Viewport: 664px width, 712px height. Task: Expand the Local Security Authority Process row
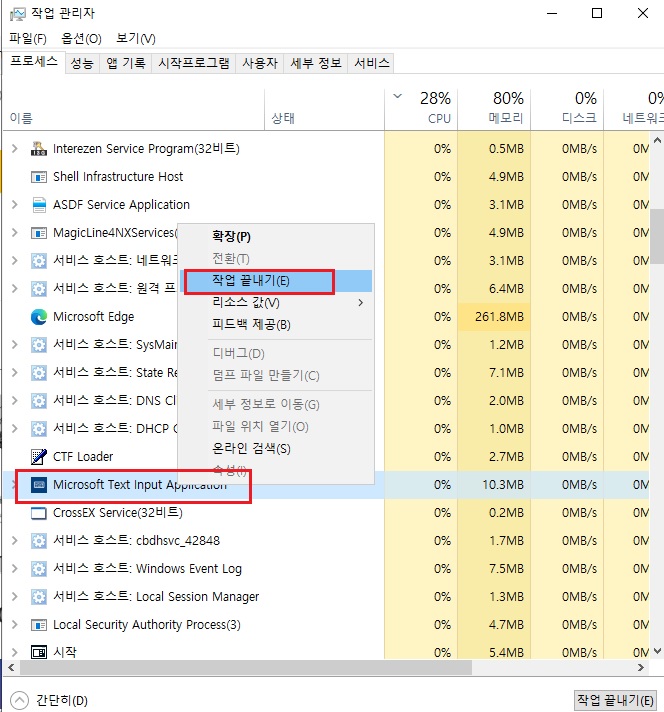(x=15, y=625)
